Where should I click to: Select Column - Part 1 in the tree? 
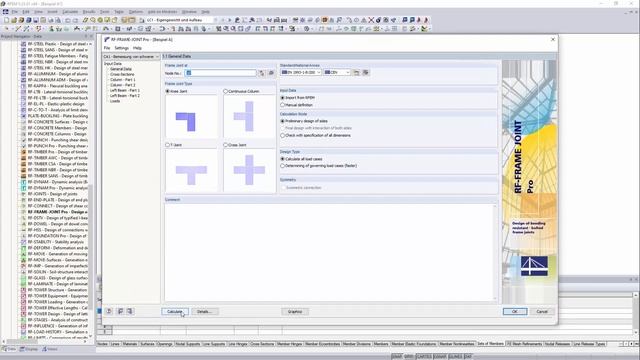(x=122, y=80)
